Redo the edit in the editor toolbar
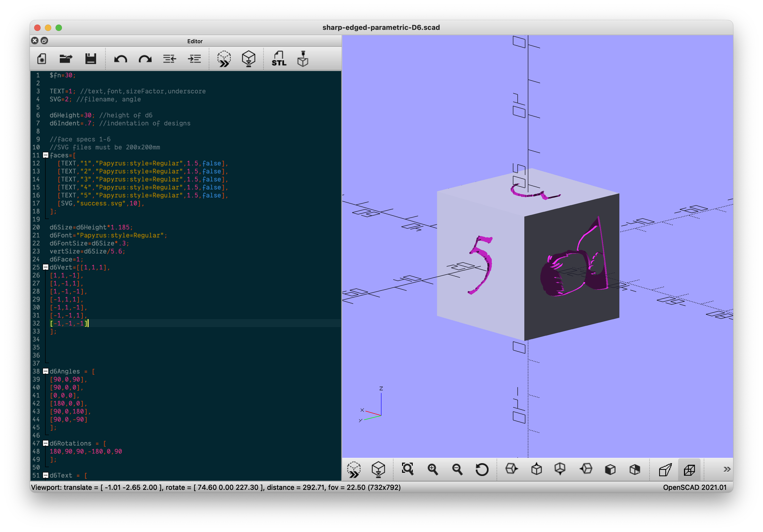Screen dimensions: 763x532 [145, 59]
